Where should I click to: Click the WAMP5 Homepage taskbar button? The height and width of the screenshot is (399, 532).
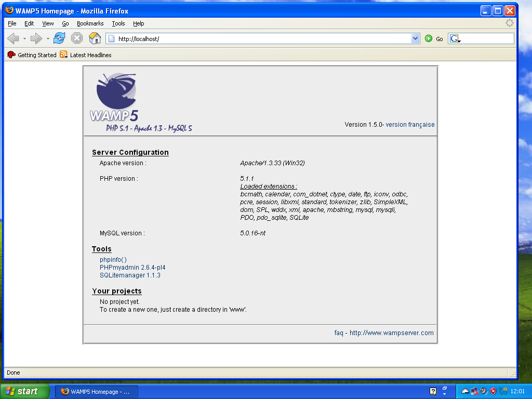pyautogui.click(x=96, y=392)
